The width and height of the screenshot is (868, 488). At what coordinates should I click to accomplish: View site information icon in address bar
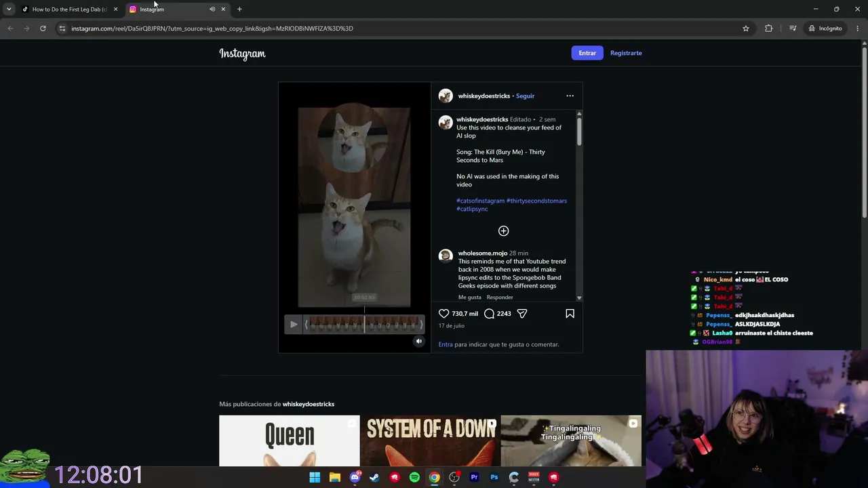click(x=62, y=28)
